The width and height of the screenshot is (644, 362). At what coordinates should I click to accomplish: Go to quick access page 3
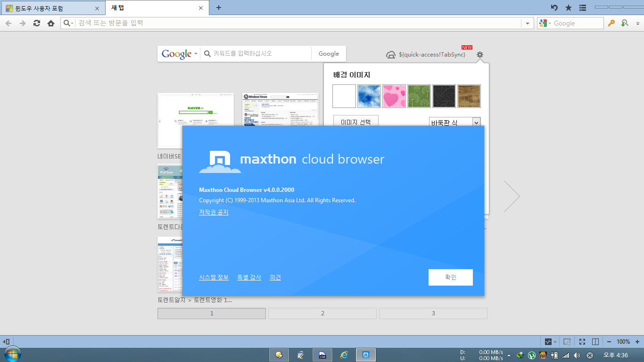(433, 313)
